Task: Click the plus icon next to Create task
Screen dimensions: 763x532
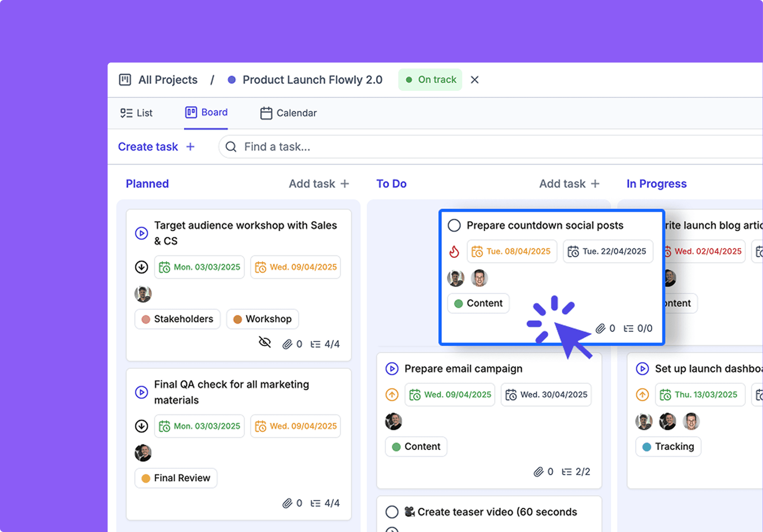Action: (190, 147)
